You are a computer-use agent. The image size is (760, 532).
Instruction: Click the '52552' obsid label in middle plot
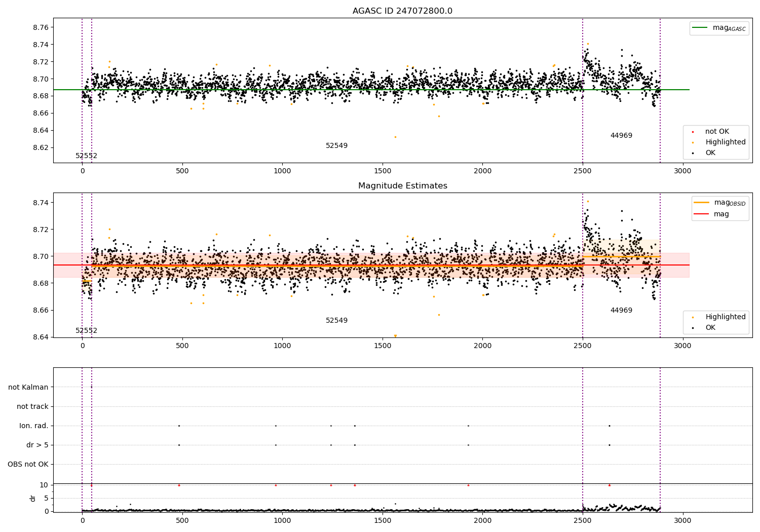point(87,331)
